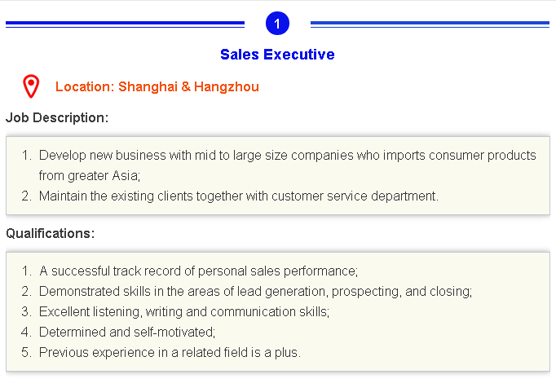556x392 pixels.
Task: Click 'Excellent listening, writing' qualification
Action: click(175, 311)
